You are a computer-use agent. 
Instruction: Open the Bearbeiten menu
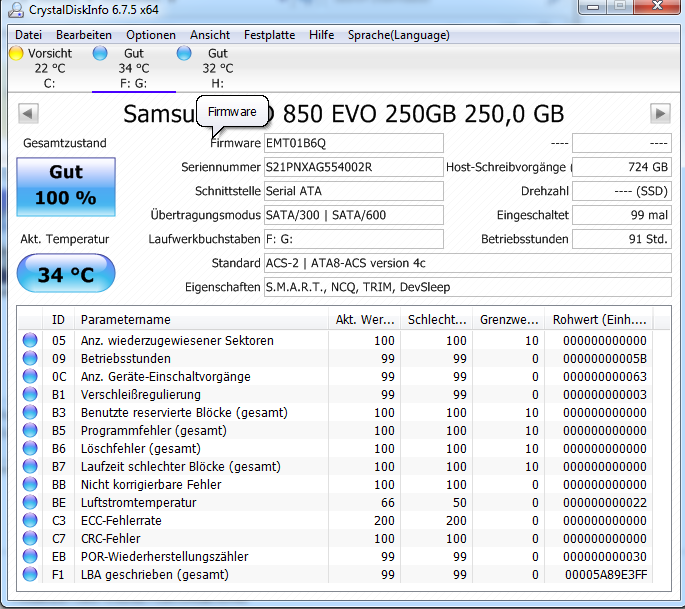[x=84, y=35]
